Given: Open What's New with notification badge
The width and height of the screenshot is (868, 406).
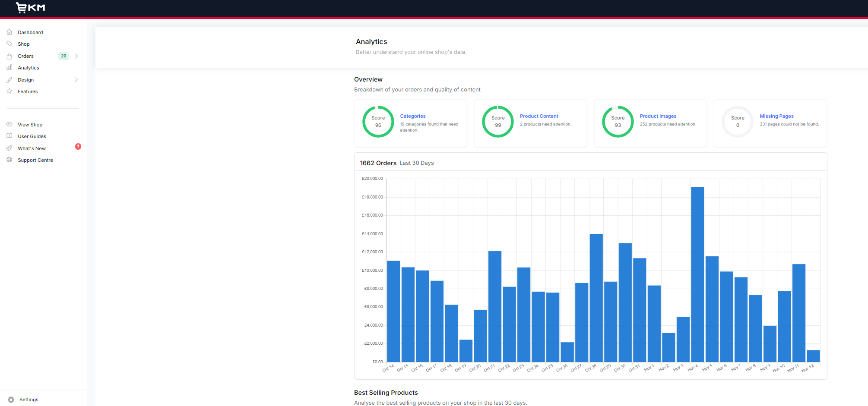Looking at the screenshot, I should click(32, 148).
